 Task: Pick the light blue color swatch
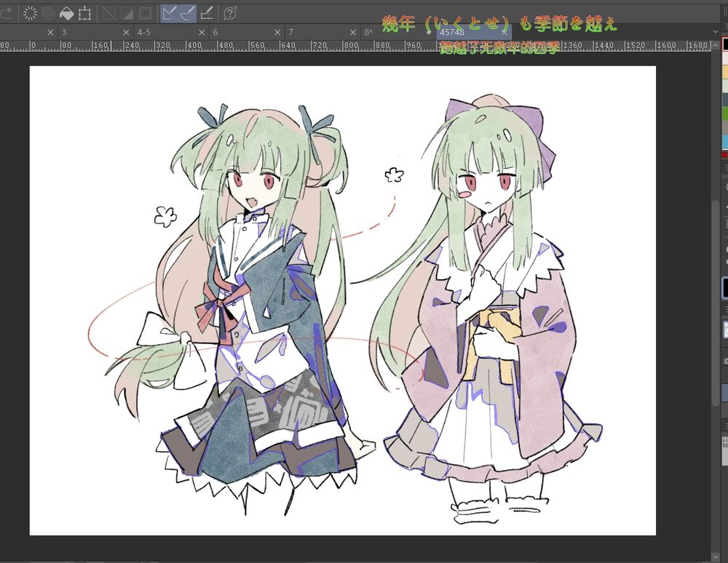coord(725,141)
